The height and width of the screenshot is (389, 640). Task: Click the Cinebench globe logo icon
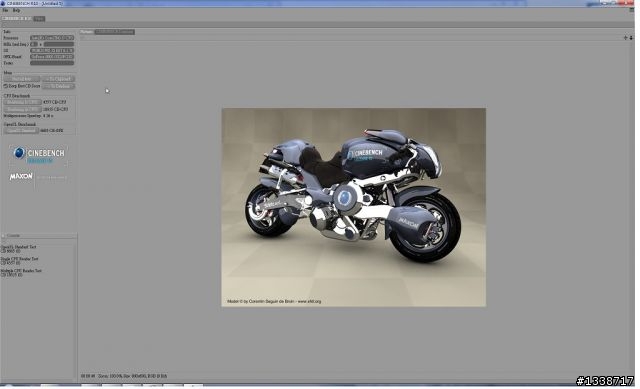click(19, 153)
